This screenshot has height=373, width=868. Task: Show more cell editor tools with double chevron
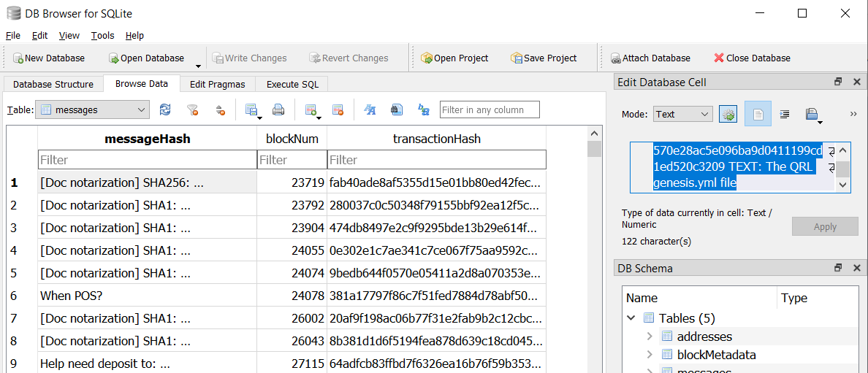(x=853, y=114)
